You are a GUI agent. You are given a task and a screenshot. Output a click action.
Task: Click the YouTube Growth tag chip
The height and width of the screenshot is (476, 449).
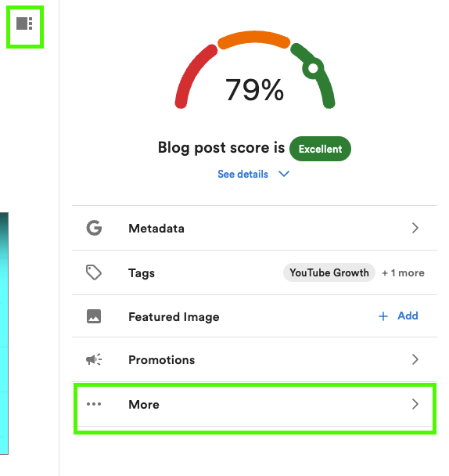(x=329, y=272)
